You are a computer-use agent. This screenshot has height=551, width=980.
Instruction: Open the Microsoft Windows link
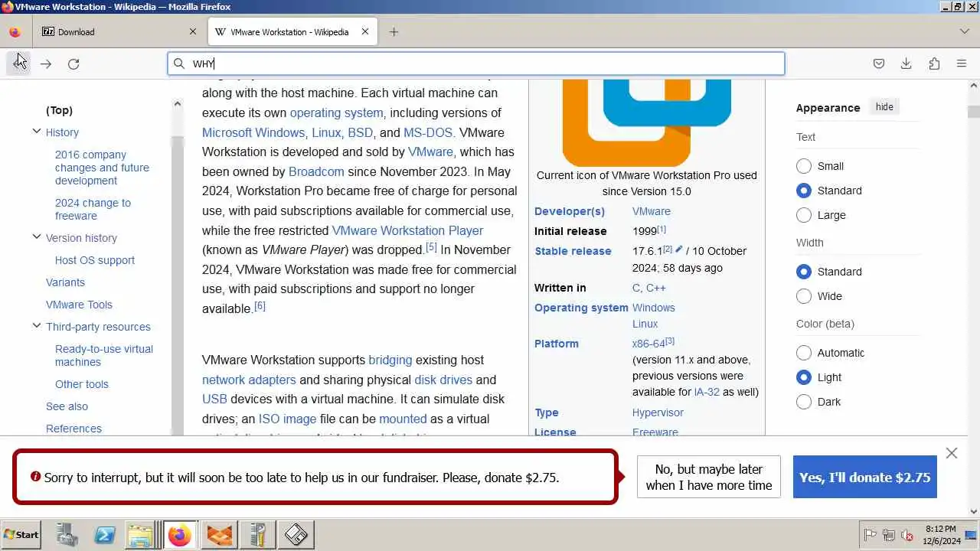253,132
